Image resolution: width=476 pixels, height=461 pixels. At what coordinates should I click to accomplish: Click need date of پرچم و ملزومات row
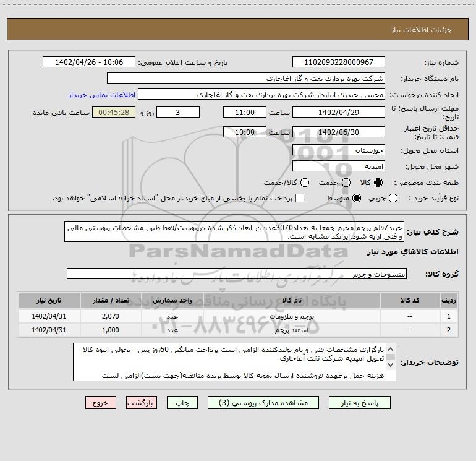coord(49,316)
